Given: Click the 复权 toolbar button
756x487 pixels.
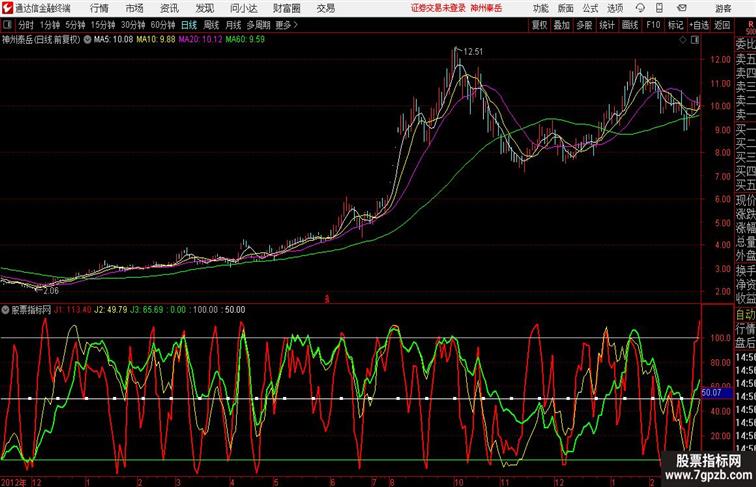Looking at the screenshot, I should coord(540,25).
